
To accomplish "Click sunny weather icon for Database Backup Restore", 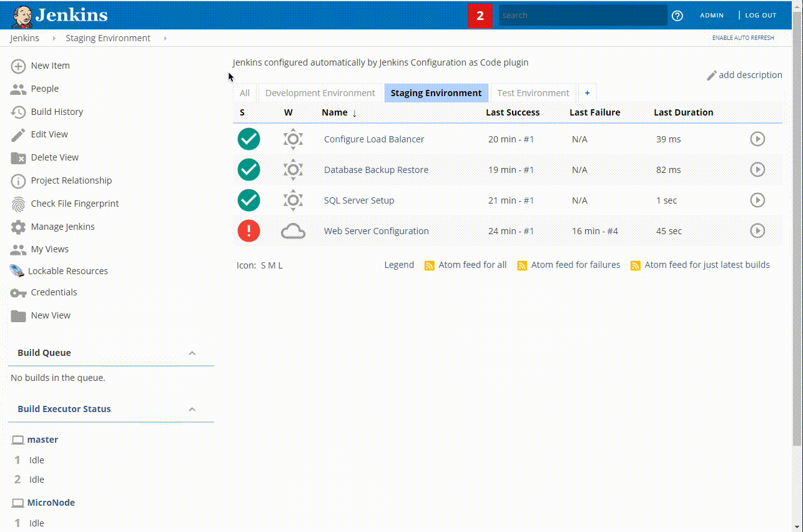I will tap(293, 169).
